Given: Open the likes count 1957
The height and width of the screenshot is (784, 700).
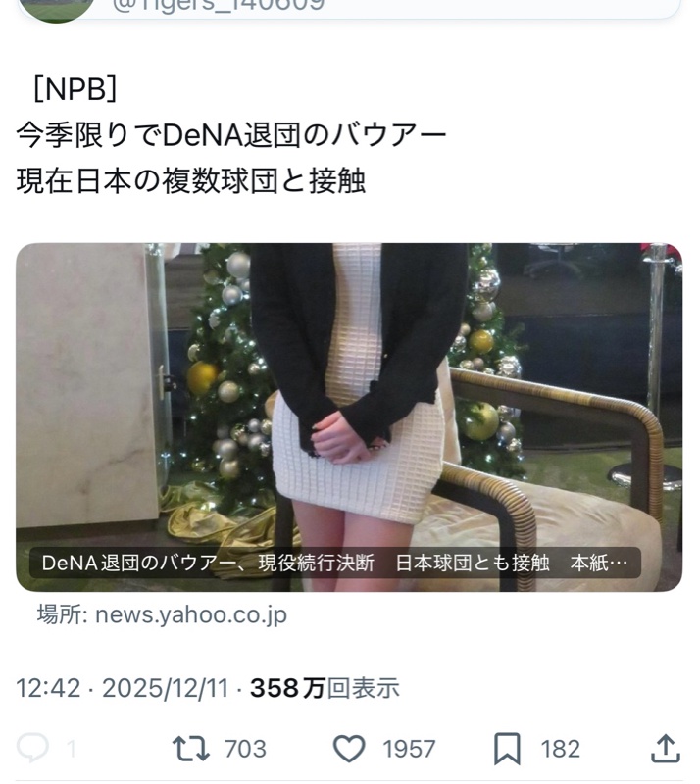Looking at the screenshot, I should tap(409, 749).
